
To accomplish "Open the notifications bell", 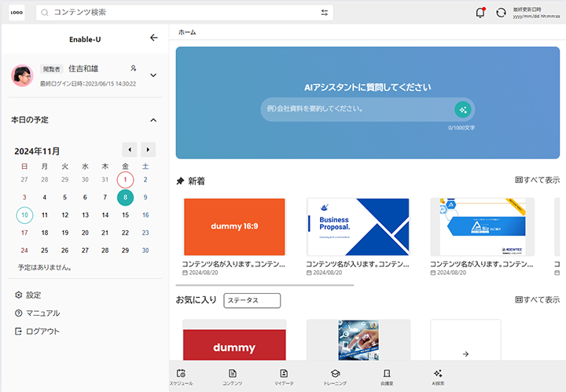I will pyautogui.click(x=480, y=13).
